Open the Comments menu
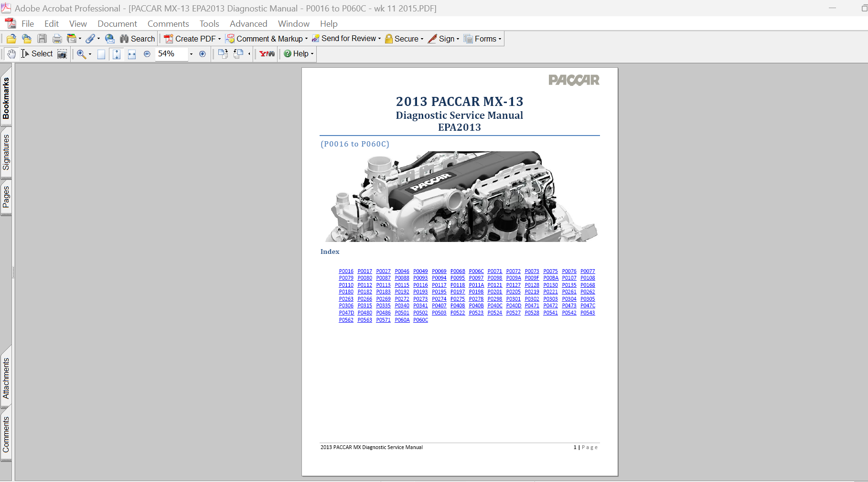 168,24
